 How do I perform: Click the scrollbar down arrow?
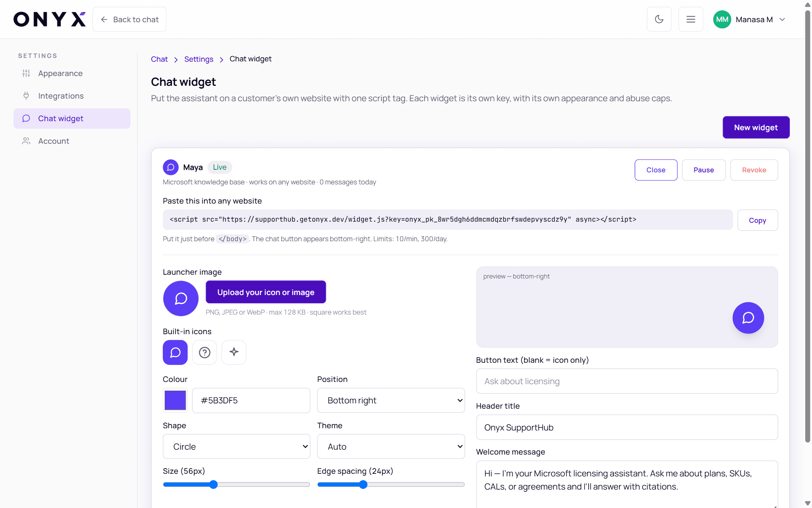pos(807,503)
